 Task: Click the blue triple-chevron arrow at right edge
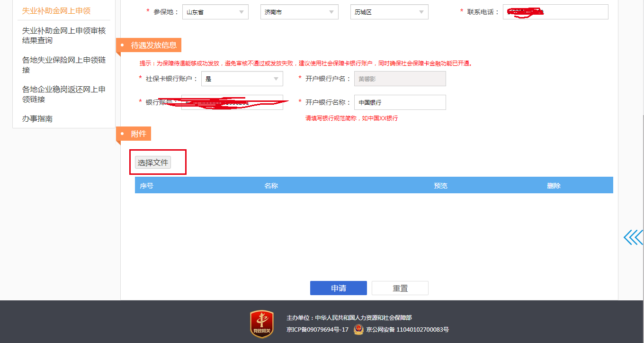point(633,237)
